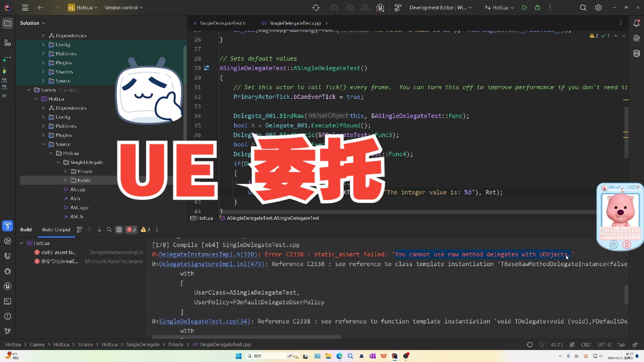Expand the Private folder in tree

[65, 171]
